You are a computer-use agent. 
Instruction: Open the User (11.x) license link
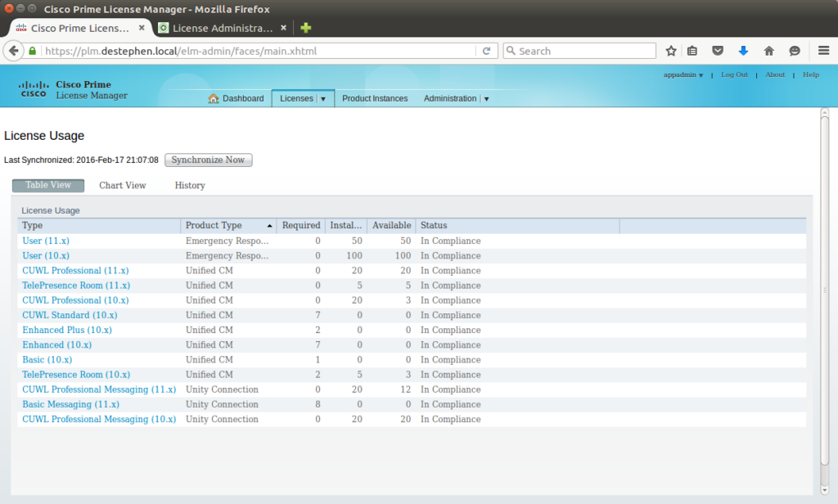(x=46, y=241)
